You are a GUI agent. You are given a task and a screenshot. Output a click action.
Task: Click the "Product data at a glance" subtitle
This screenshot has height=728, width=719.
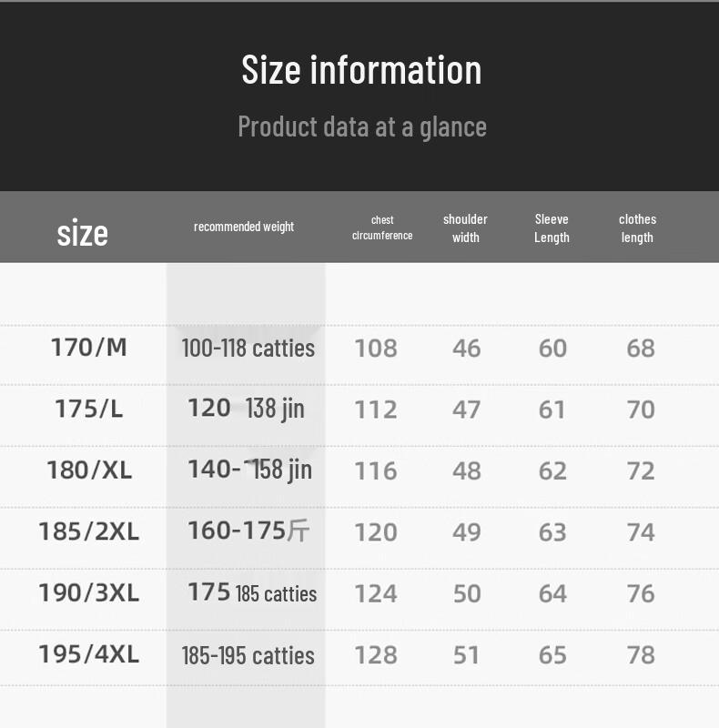click(361, 126)
